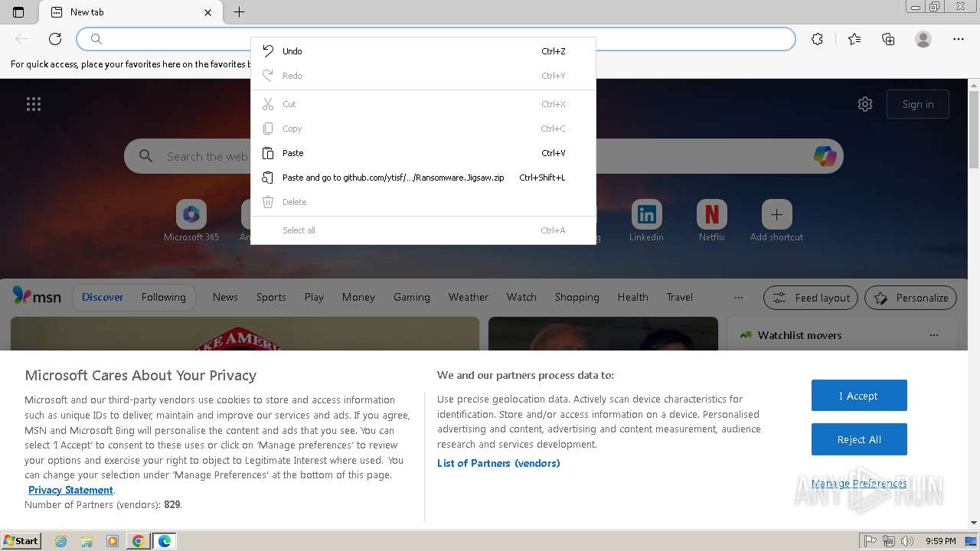
Task: Choose Undo in context menu
Action: [x=423, y=51]
